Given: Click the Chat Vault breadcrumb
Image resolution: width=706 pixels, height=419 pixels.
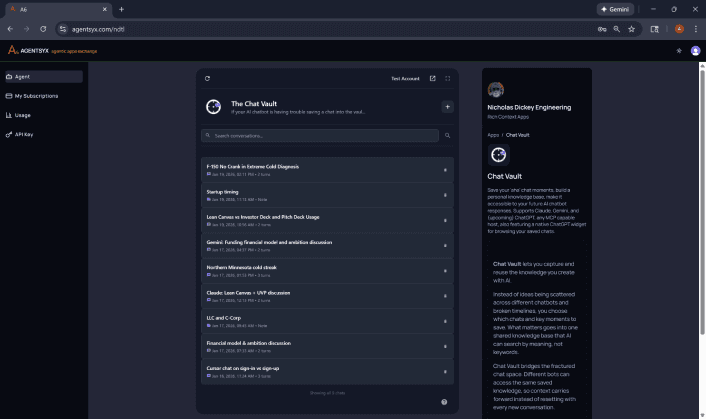Looking at the screenshot, I should click(517, 135).
